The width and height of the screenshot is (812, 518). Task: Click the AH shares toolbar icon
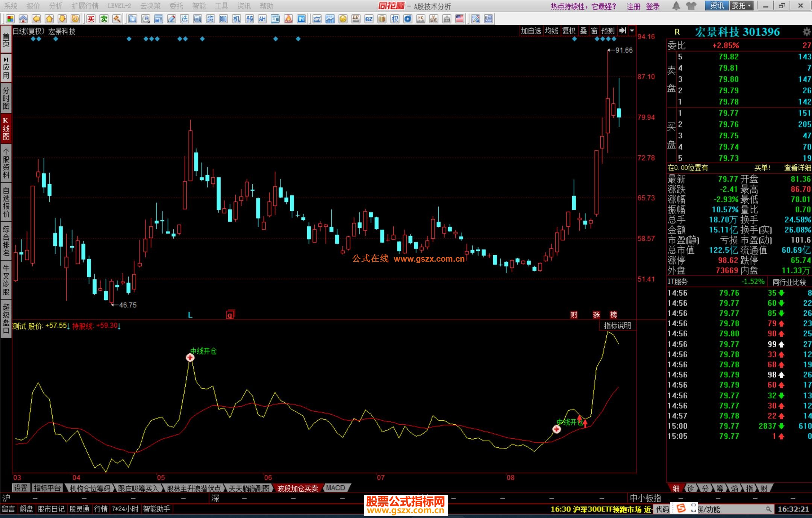click(x=262, y=19)
